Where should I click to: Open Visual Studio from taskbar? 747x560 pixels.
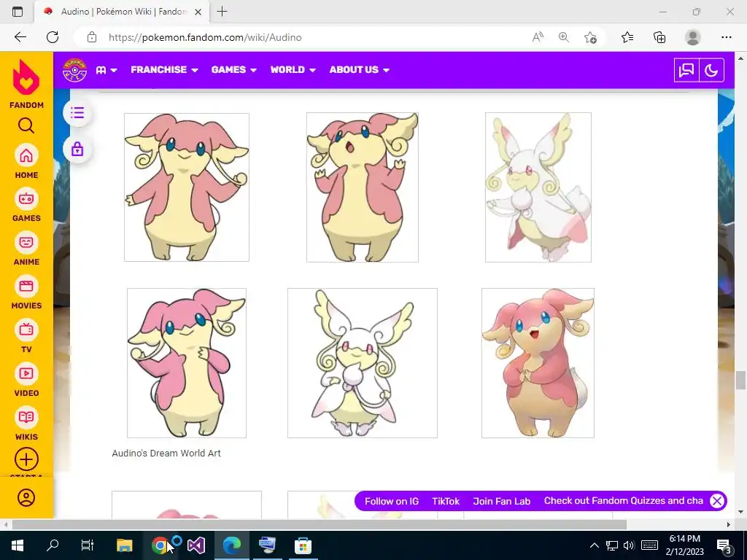(196, 545)
